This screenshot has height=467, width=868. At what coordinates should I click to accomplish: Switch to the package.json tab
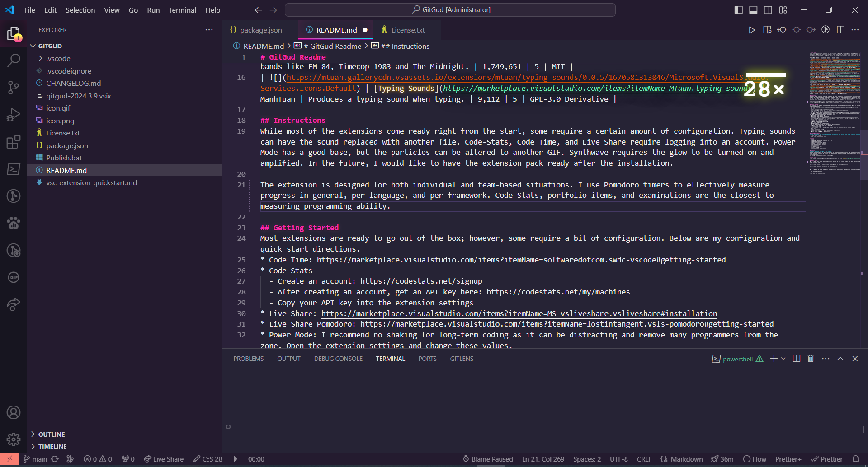coord(260,30)
